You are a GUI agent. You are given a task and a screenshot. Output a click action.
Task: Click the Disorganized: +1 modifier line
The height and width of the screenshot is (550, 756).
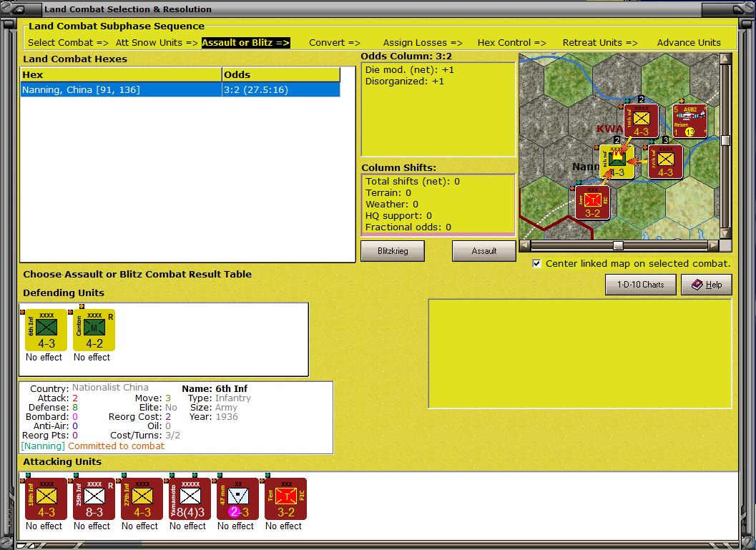405,82
